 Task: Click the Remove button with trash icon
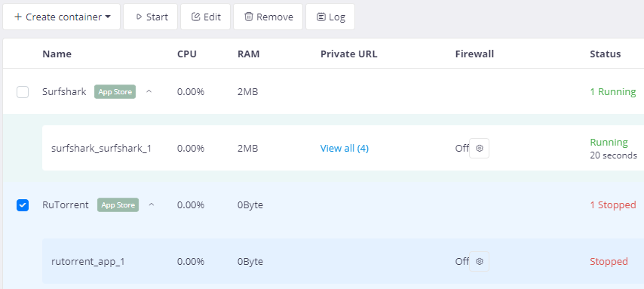(268, 17)
